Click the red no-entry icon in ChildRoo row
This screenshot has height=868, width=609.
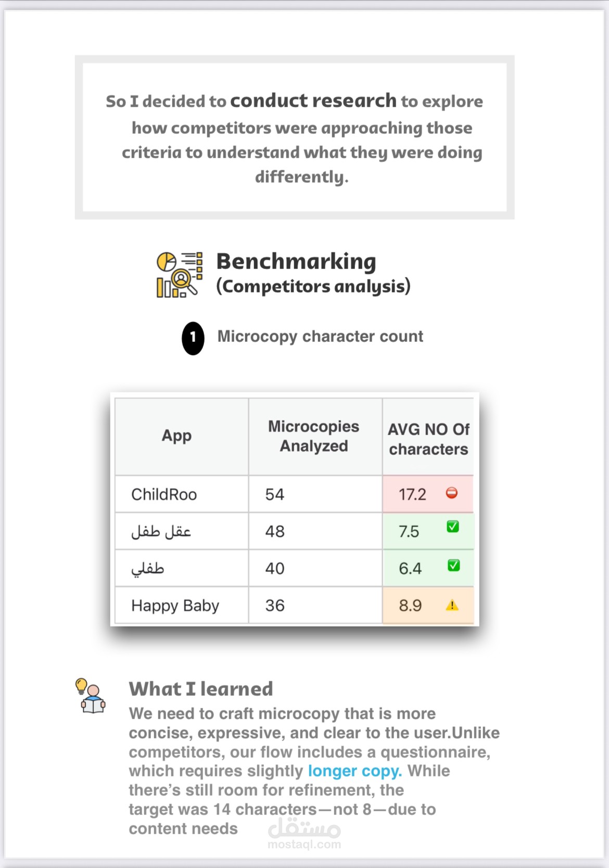click(x=452, y=493)
